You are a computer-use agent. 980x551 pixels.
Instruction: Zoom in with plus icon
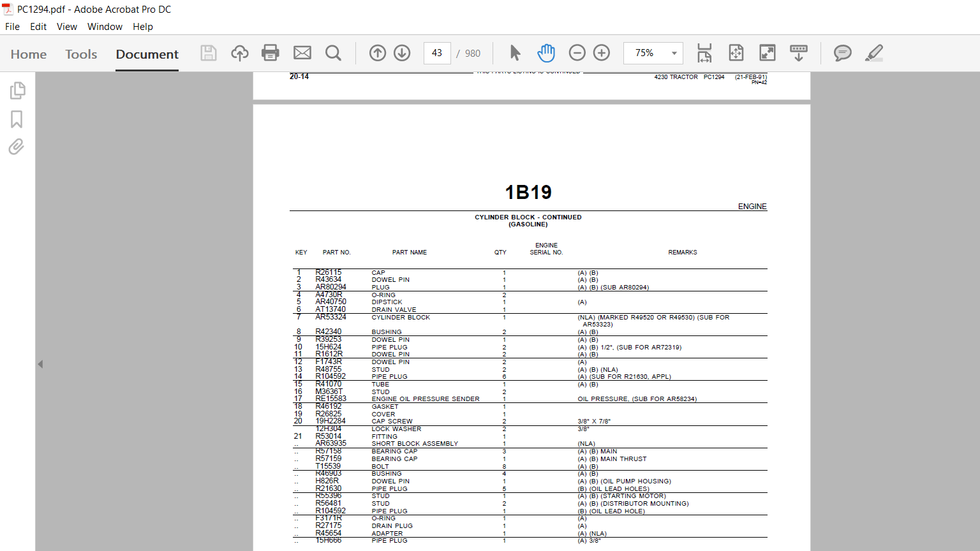tap(602, 53)
